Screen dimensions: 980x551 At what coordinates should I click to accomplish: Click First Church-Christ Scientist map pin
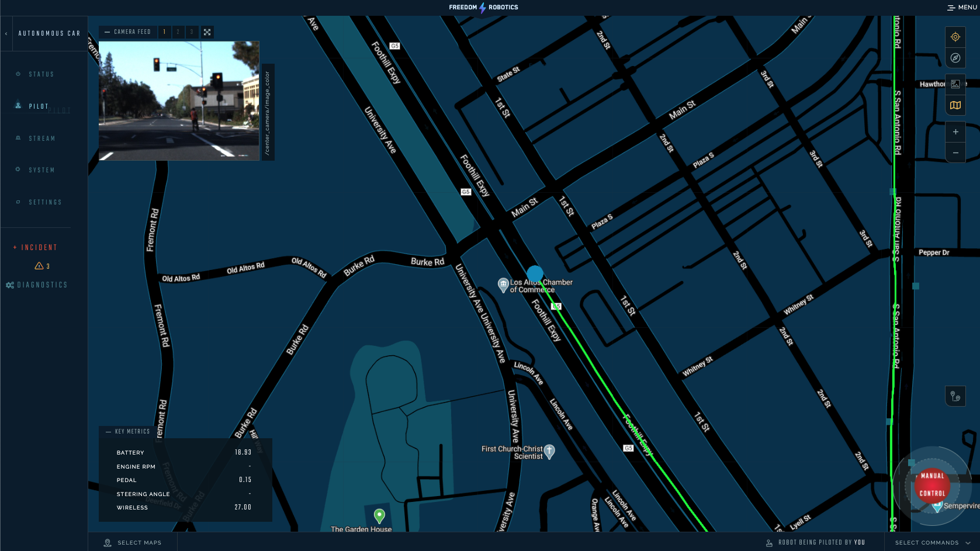549,452
